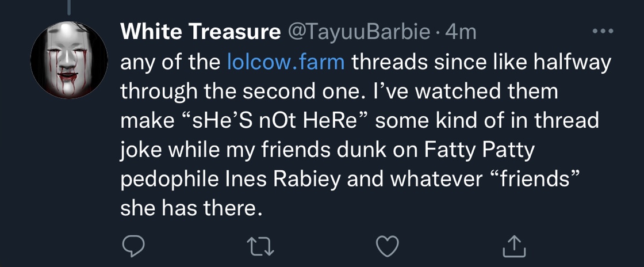Click the thread connector line above the avatar
The height and width of the screenshot is (267, 644).
pos(68,6)
